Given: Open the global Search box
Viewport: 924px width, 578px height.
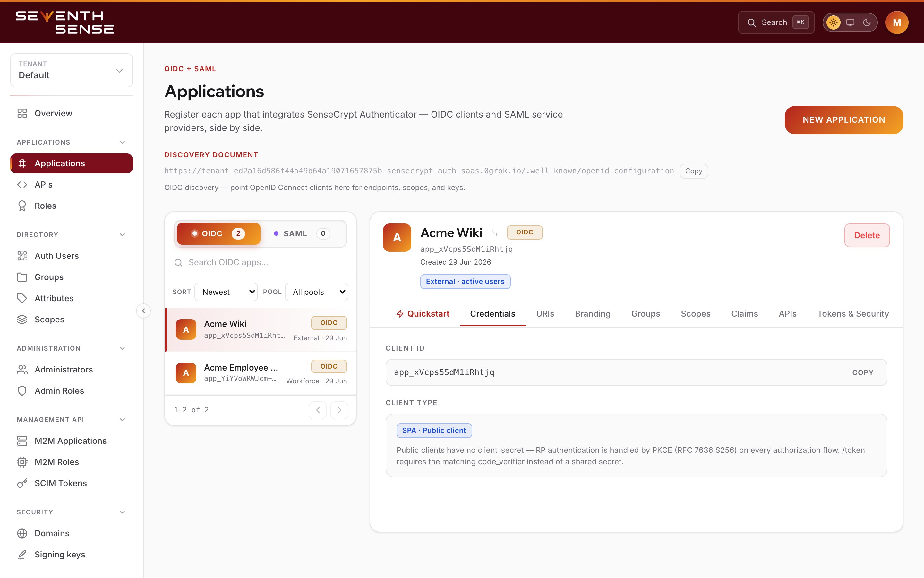Looking at the screenshot, I should [776, 22].
